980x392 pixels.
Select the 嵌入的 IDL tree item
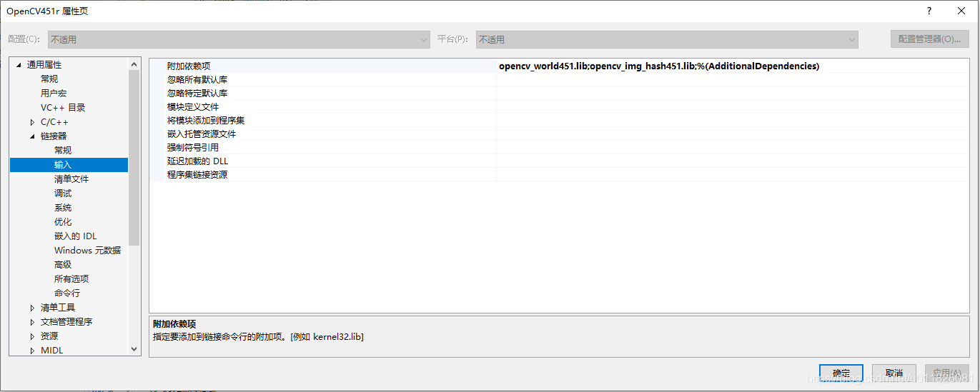(75, 236)
